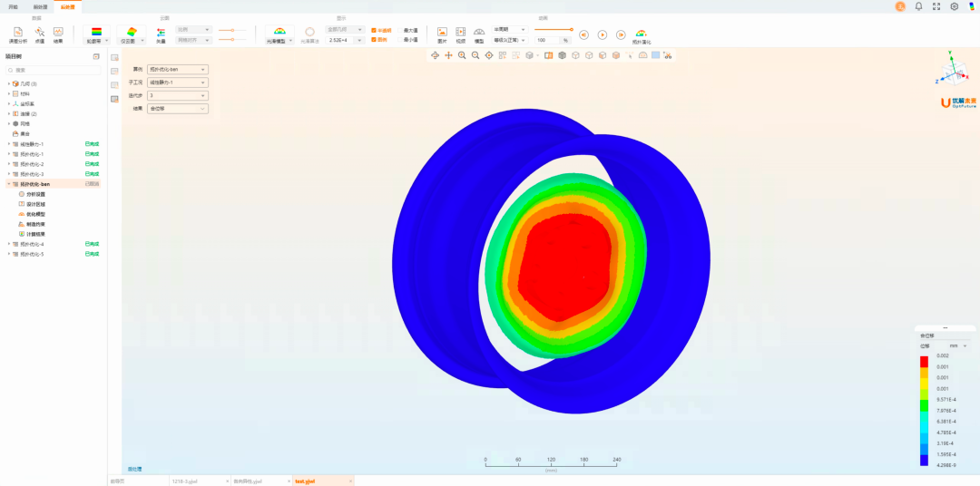The image size is (980, 486).
Task: Click the top side-panel icon beside project tree
Action: [114, 57]
